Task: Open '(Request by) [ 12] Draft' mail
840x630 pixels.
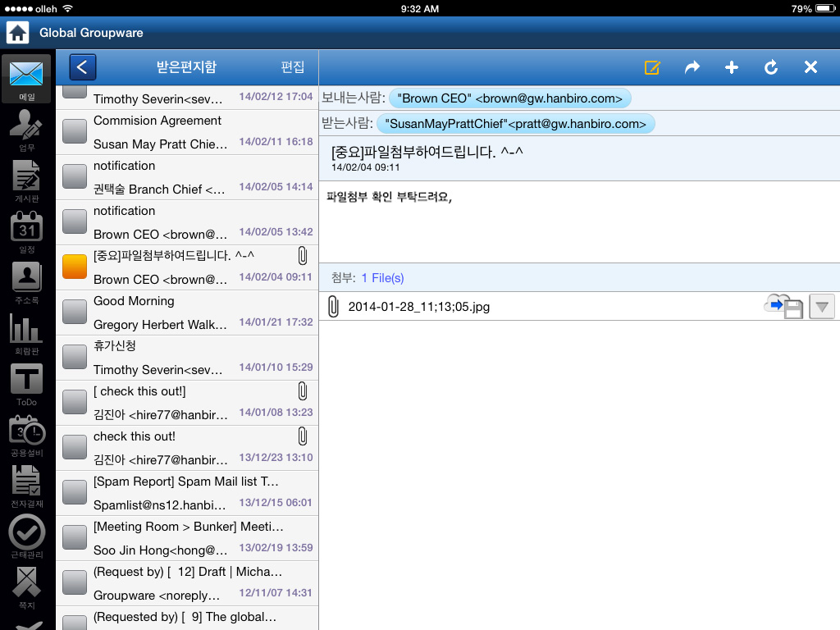Action: [x=187, y=583]
